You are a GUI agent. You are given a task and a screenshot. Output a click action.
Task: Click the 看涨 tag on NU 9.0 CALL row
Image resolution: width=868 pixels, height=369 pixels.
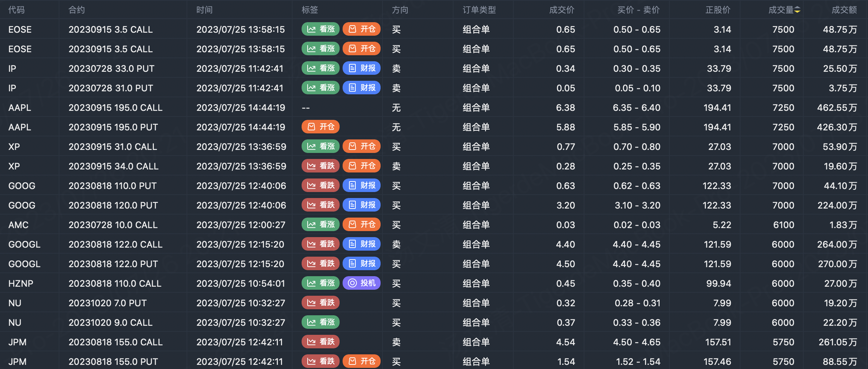tap(320, 322)
